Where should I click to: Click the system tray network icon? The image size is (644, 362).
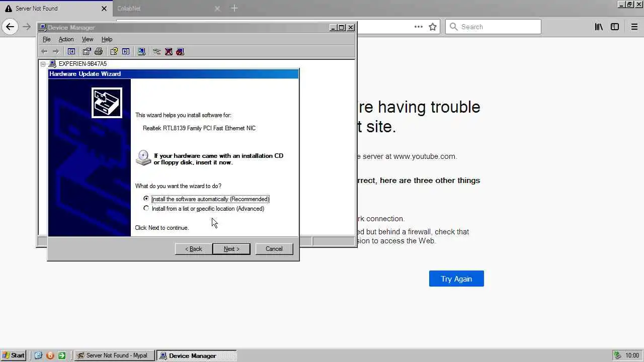[x=617, y=355]
